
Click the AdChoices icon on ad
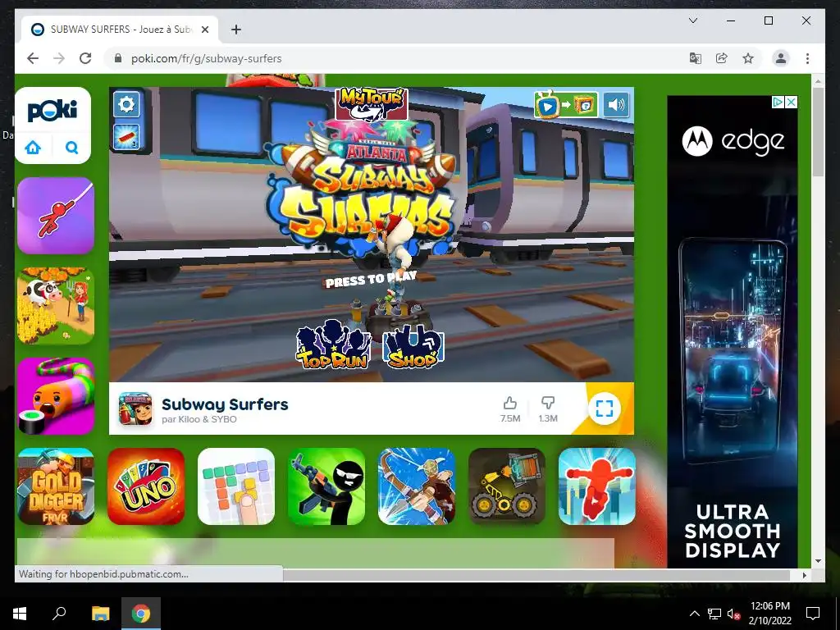778,102
